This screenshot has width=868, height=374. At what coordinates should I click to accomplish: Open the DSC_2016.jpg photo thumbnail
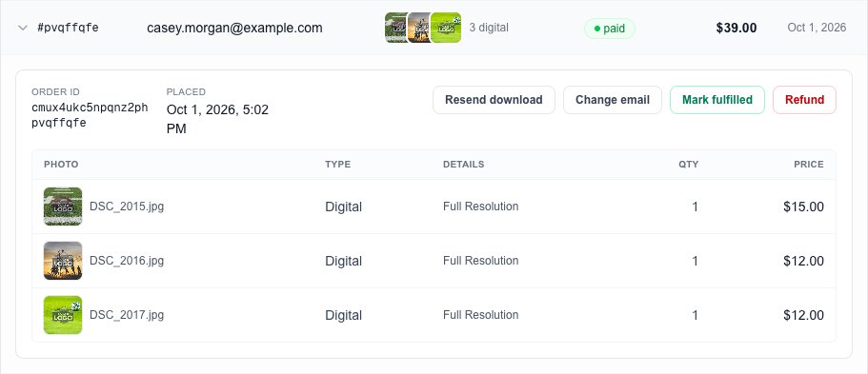pyautogui.click(x=63, y=261)
